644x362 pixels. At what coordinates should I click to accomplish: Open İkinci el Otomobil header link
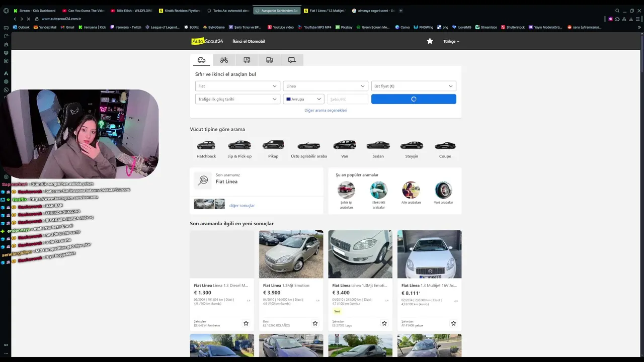pos(249,41)
